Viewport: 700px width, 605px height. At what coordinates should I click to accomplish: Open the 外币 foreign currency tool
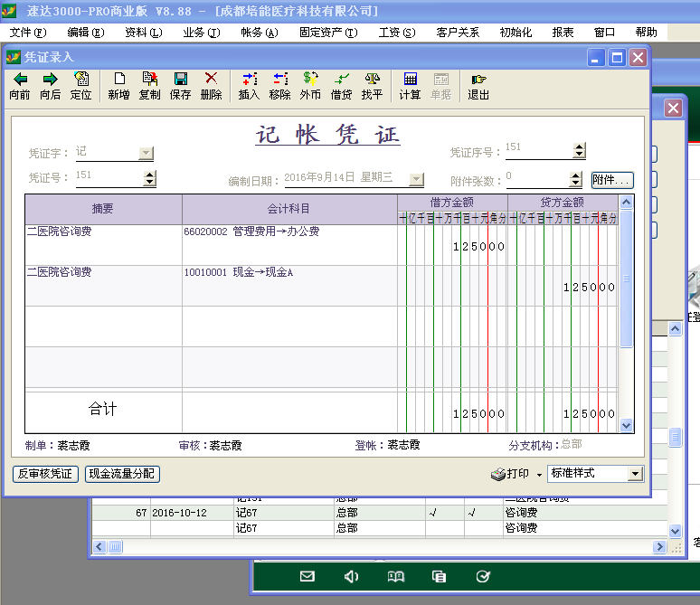pos(310,86)
